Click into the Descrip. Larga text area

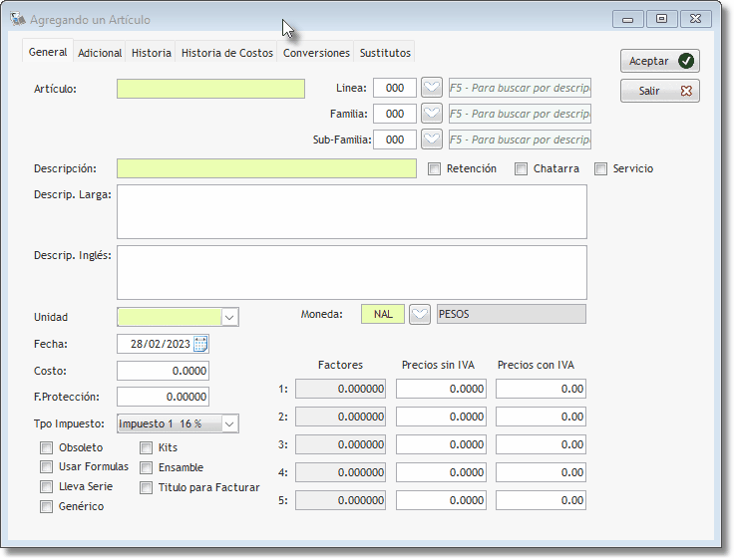point(352,212)
